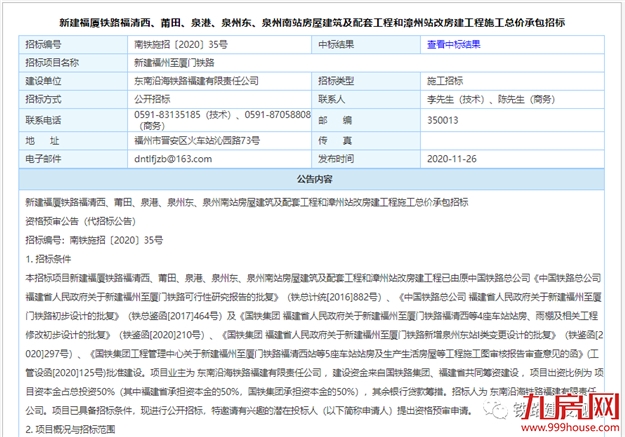
Task: Click the 施工招标 type value
Action: tap(445, 81)
